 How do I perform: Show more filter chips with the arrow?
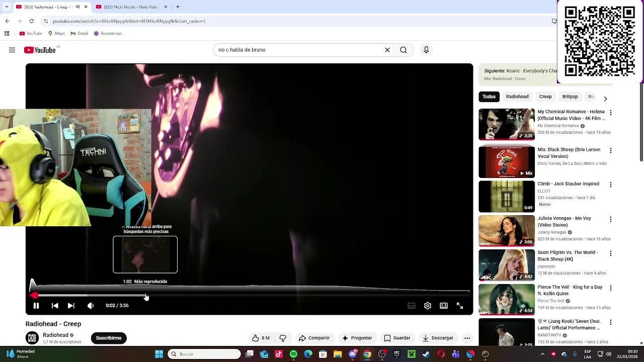(605, 99)
